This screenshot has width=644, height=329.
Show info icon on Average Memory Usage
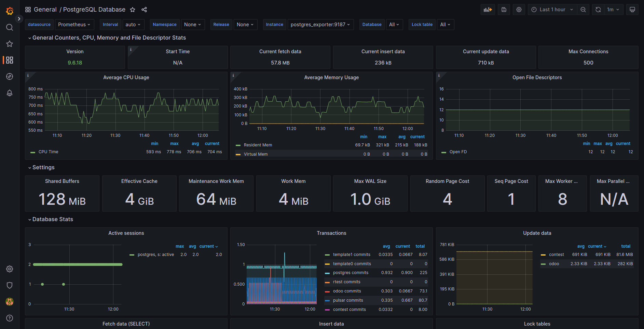(x=233, y=75)
